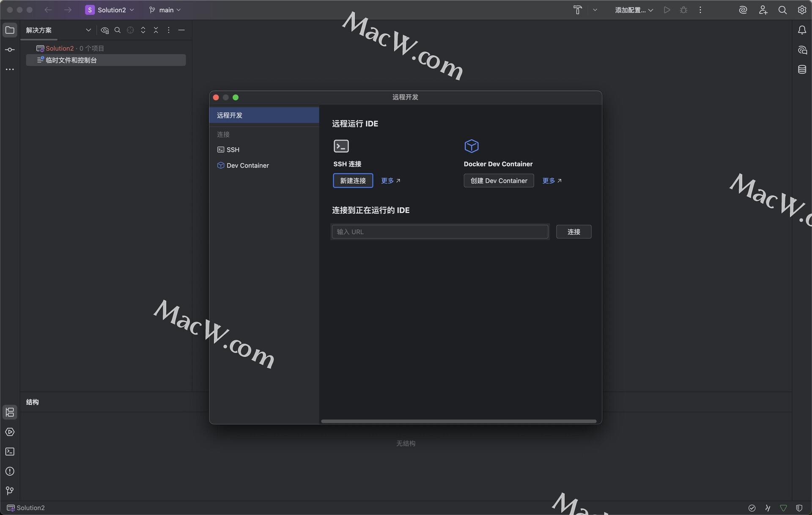
Task: Hide the solution panel with minimize dash
Action: 181,30
